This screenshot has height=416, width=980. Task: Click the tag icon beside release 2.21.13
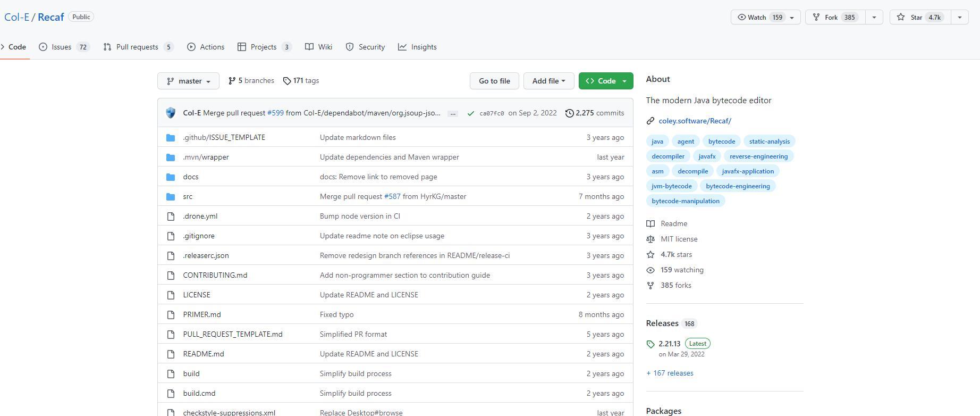pos(650,344)
